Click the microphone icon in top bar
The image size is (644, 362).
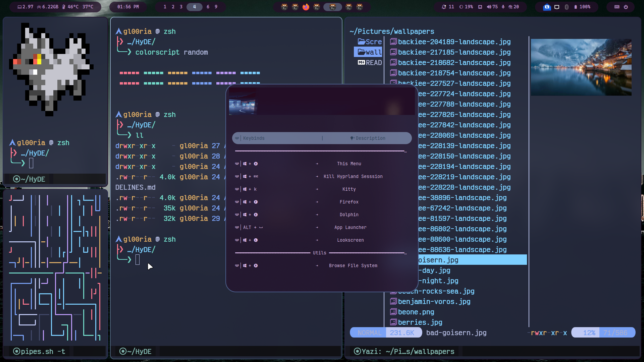click(x=503, y=7)
